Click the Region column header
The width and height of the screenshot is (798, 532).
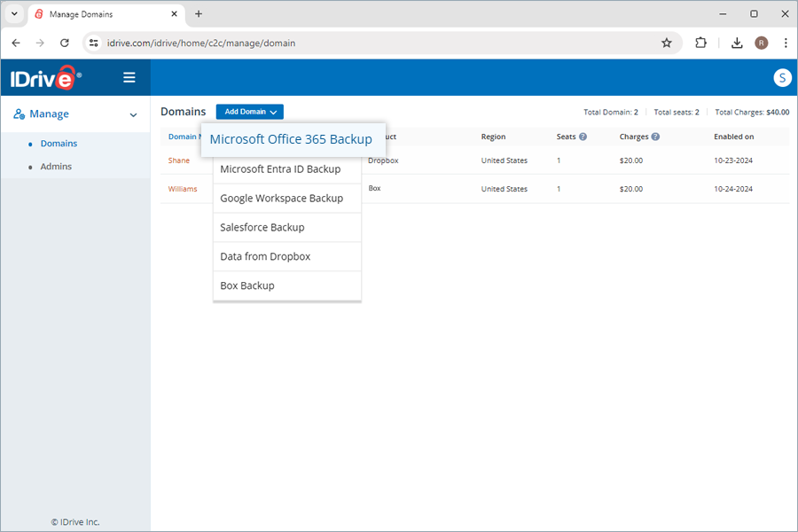click(493, 137)
